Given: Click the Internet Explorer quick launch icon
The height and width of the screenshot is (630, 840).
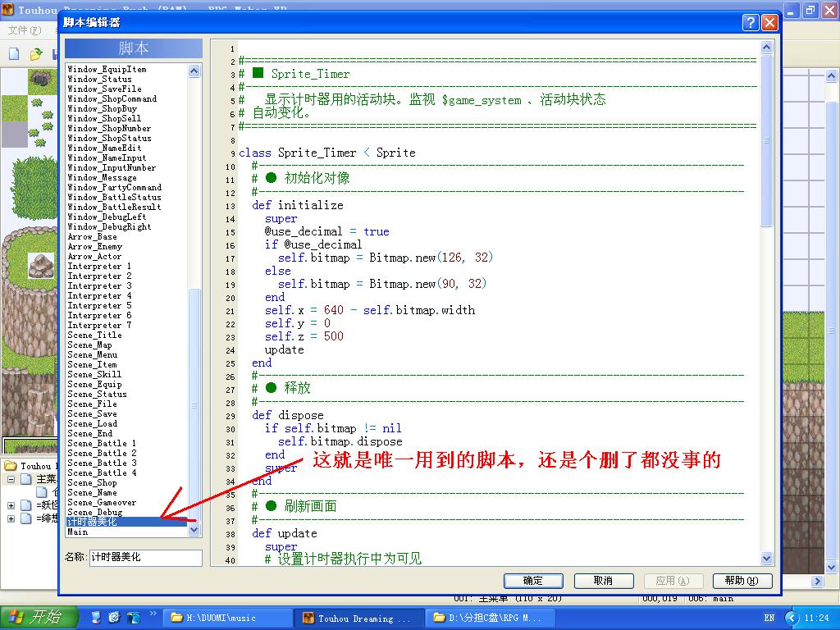Looking at the screenshot, I should tap(114, 618).
